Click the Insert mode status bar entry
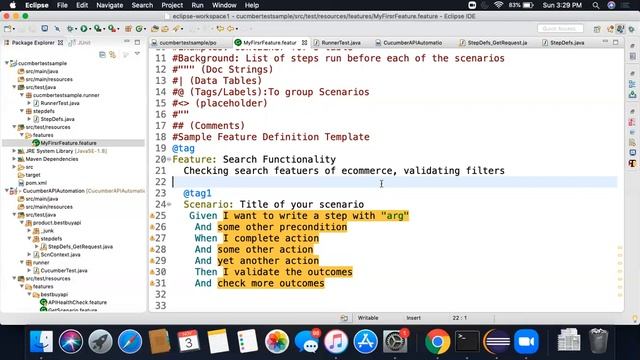This screenshot has width=640, height=360. pos(413,318)
